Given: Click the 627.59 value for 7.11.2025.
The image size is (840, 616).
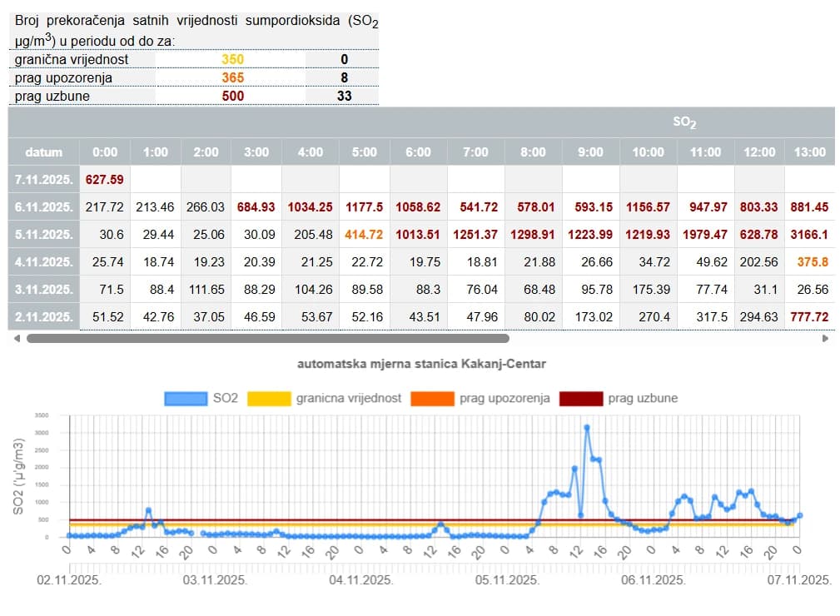Looking at the screenshot, I should [105, 179].
